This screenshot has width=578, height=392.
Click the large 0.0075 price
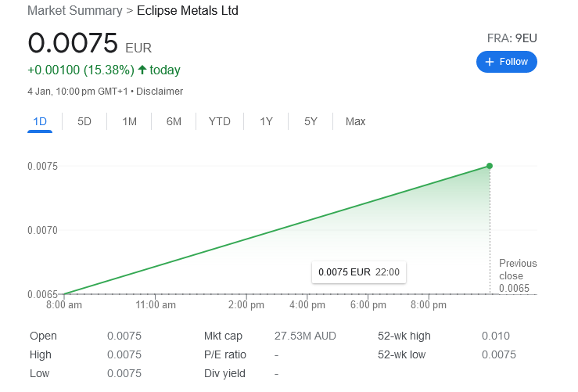73,43
